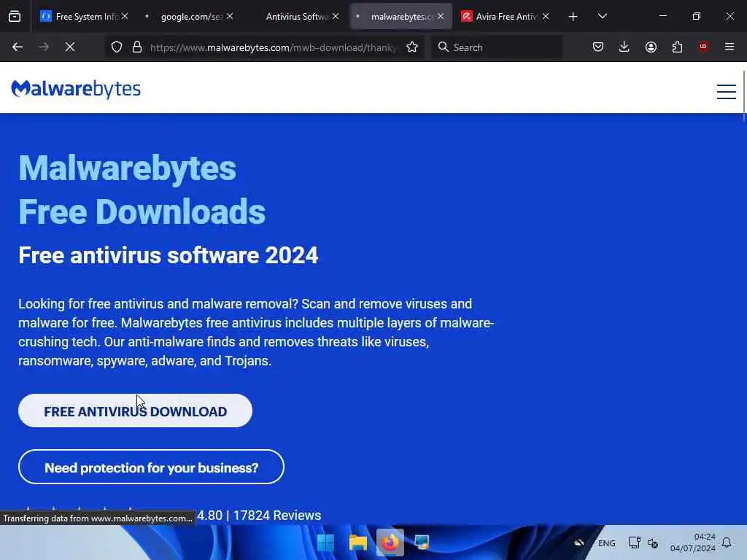Click the 4.80 | 17824 Reviews text
The image size is (747, 560).
[x=259, y=516]
